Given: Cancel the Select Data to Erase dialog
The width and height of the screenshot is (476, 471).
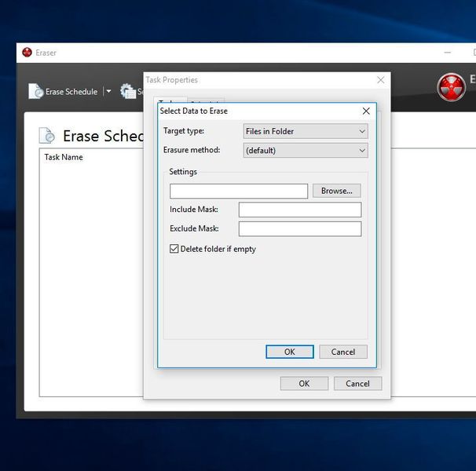Looking at the screenshot, I should [343, 352].
